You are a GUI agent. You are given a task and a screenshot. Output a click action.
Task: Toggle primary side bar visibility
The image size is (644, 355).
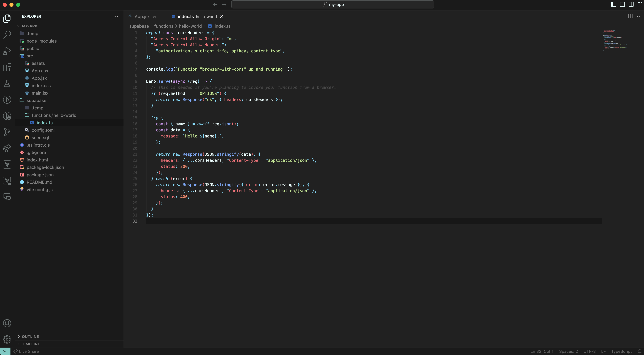tap(613, 5)
